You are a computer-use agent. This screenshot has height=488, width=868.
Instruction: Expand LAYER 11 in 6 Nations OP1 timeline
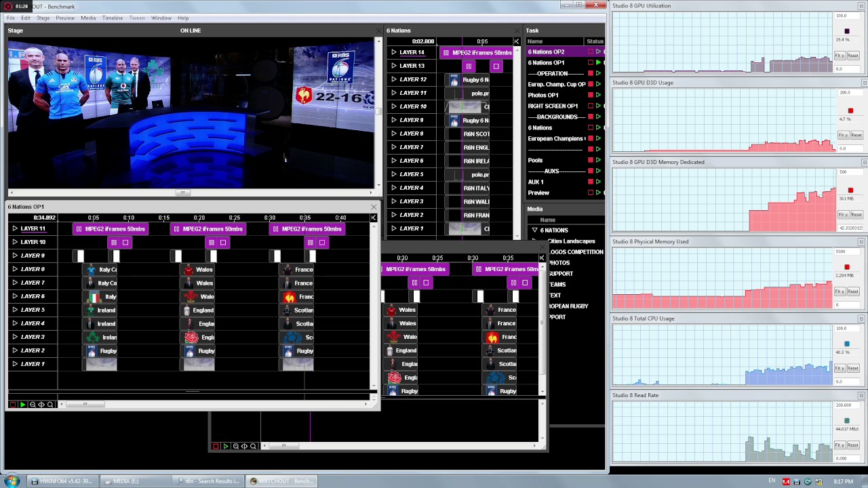tap(14, 229)
